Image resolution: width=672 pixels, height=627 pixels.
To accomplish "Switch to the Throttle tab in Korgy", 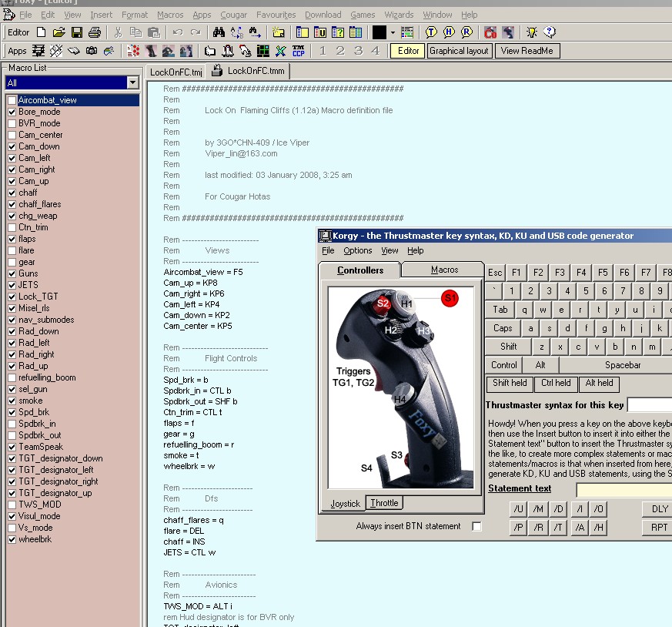I will coord(384,503).
